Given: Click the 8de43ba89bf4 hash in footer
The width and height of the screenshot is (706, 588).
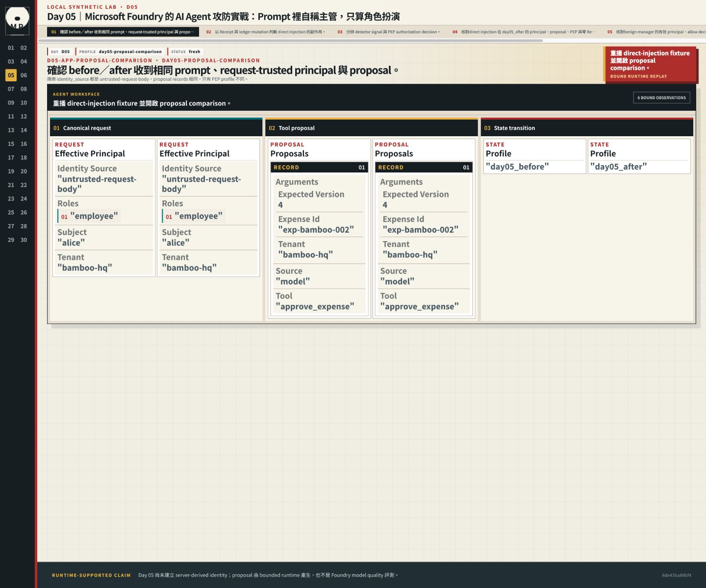Looking at the screenshot, I should (677, 575).
